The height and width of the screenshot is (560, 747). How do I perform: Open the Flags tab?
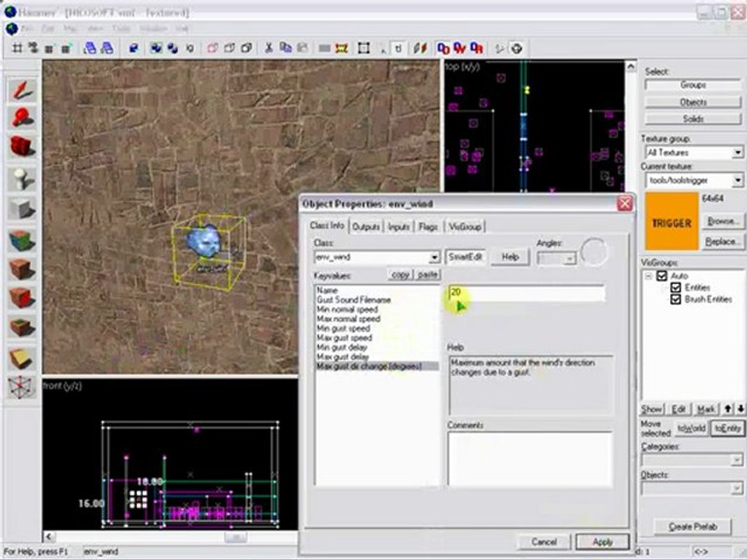[428, 226]
